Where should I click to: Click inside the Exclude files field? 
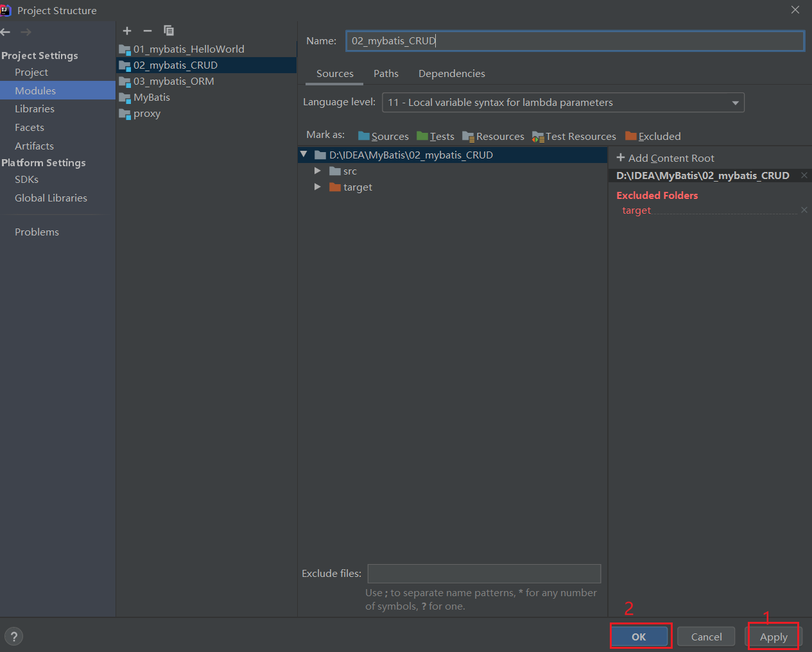tap(484, 573)
